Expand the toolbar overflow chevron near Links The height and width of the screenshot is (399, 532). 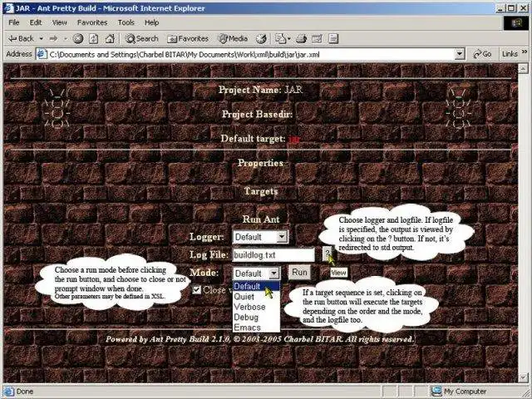[525, 52]
